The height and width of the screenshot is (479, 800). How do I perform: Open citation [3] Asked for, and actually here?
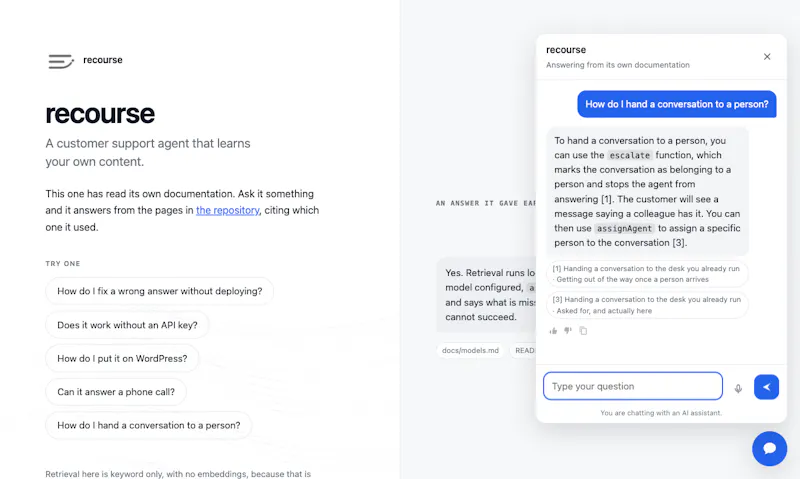point(647,305)
